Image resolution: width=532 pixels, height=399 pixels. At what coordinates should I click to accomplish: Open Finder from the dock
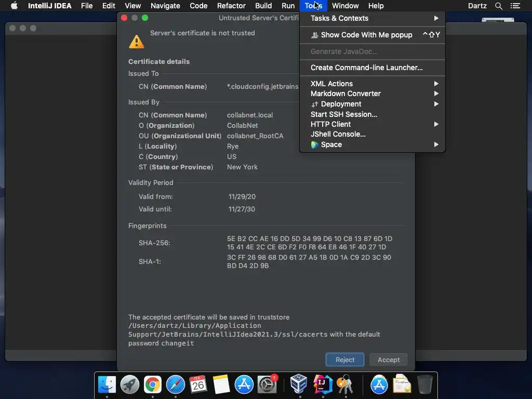click(107, 384)
